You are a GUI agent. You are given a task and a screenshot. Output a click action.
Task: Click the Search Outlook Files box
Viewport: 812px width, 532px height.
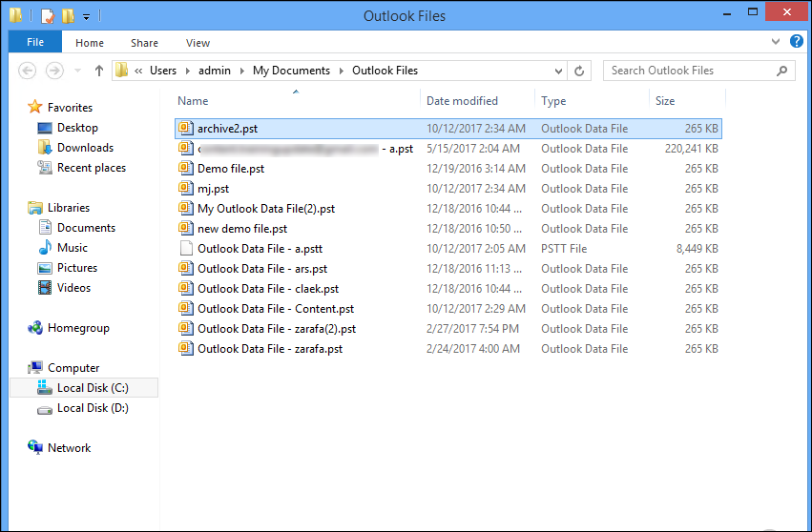[x=698, y=71]
